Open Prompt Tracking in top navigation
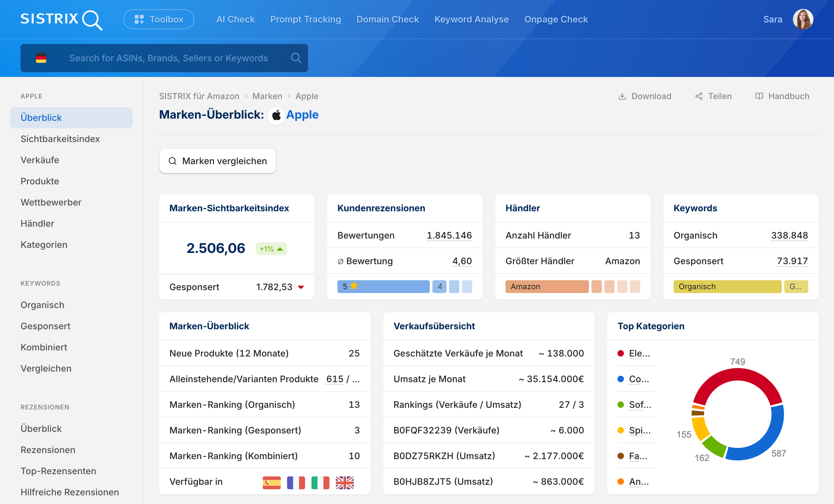Image resolution: width=834 pixels, height=504 pixels. 306,19
